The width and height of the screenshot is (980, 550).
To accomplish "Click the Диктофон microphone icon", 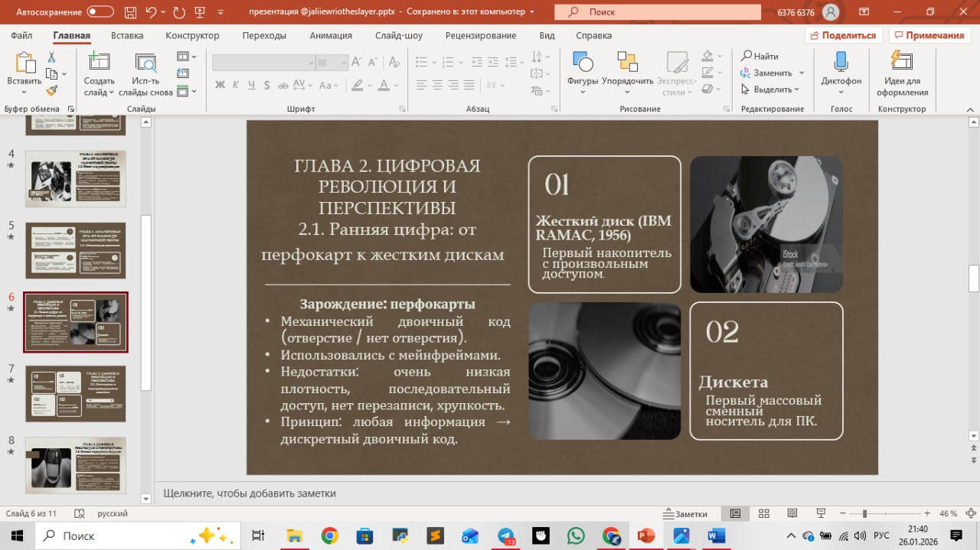I will coord(841,63).
